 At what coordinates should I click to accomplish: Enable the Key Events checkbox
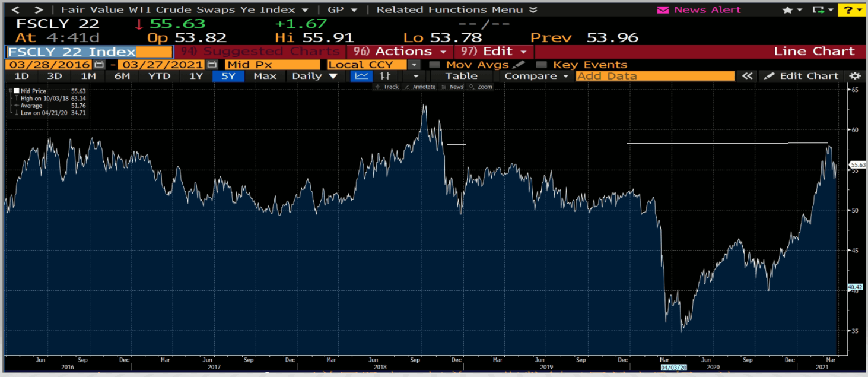541,65
